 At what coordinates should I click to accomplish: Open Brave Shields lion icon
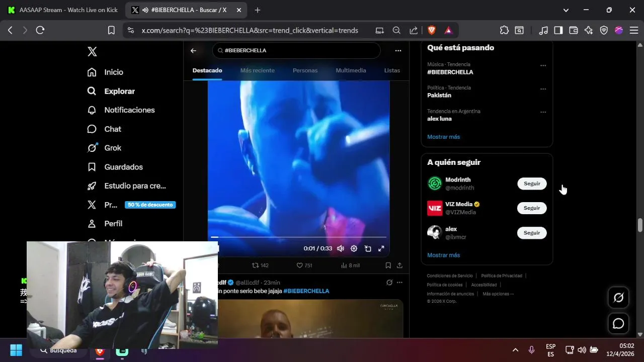click(x=432, y=30)
